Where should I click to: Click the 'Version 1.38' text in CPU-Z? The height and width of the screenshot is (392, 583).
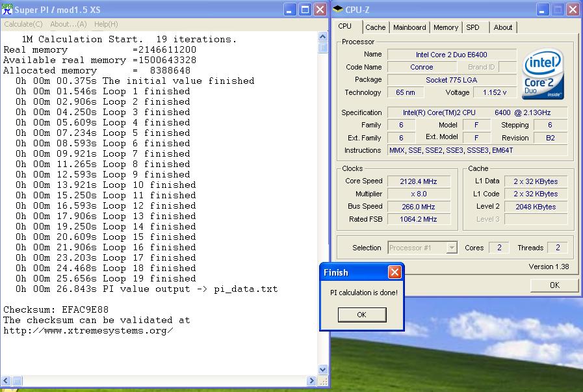pyautogui.click(x=549, y=267)
